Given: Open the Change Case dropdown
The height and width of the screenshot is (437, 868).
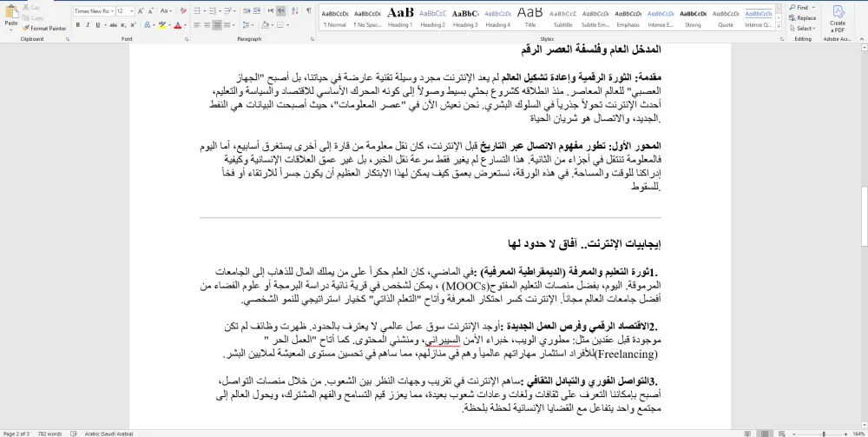Looking at the screenshot, I should [166, 11].
